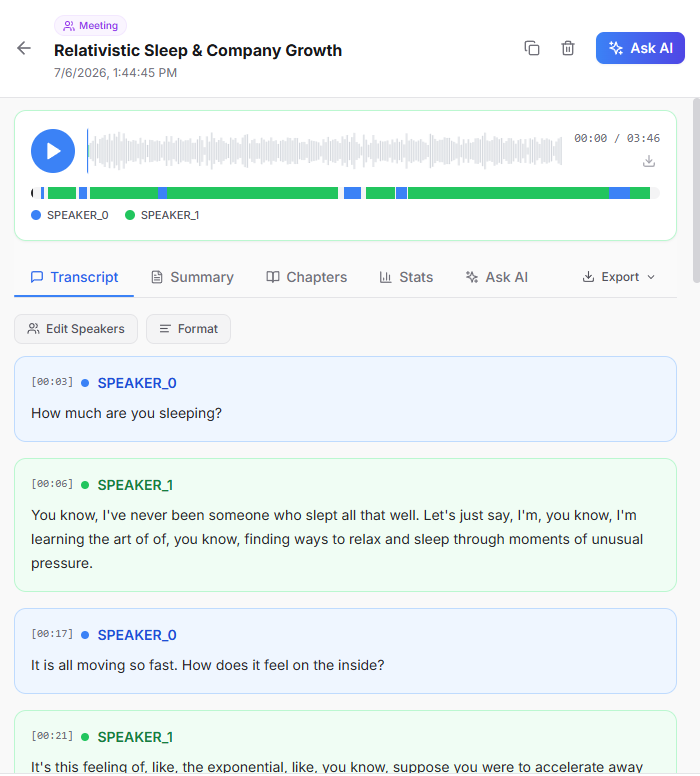Image resolution: width=700 pixels, height=776 pixels.
Task: Click the paragraph "You know, I've never been"
Action: [337, 539]
